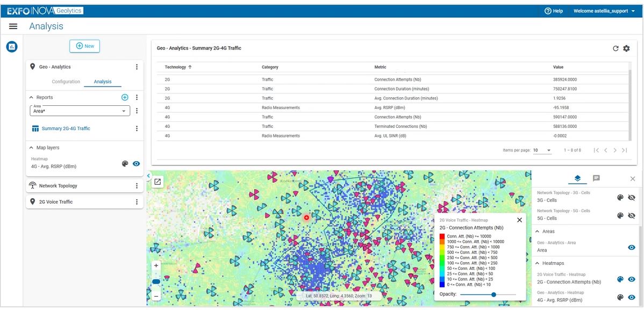Click the New button
This screenshot has height=310, width=644.
pos(84,46)
